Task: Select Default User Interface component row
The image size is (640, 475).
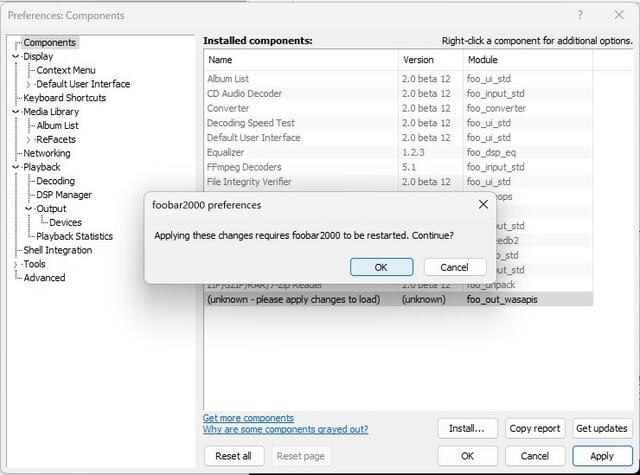Action: 398,138
